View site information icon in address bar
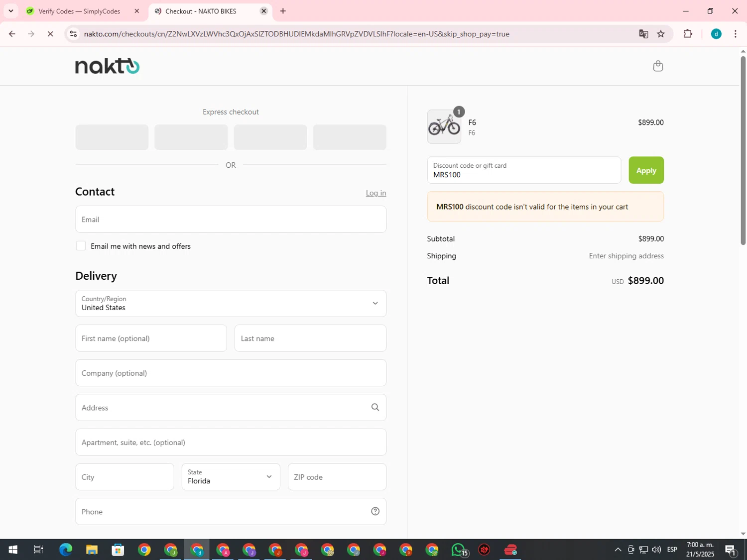This screenshot has width=747, height=560. [x=73, y=34]
